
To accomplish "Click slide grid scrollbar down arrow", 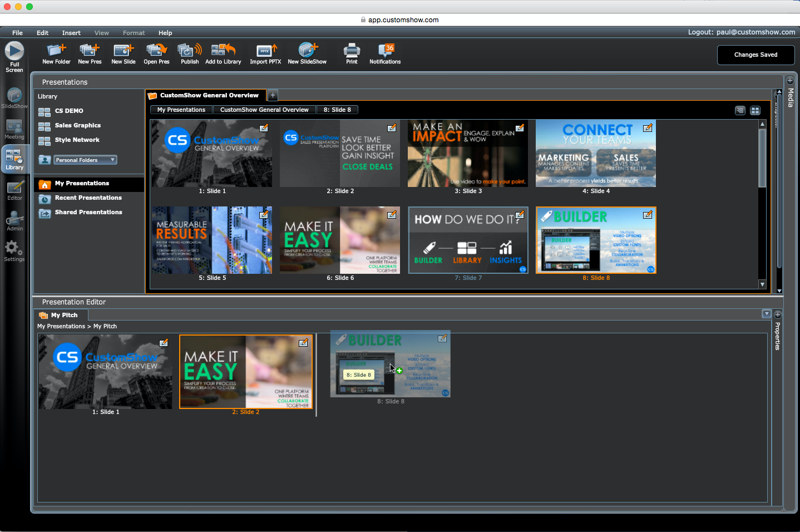I will (762, 284).
